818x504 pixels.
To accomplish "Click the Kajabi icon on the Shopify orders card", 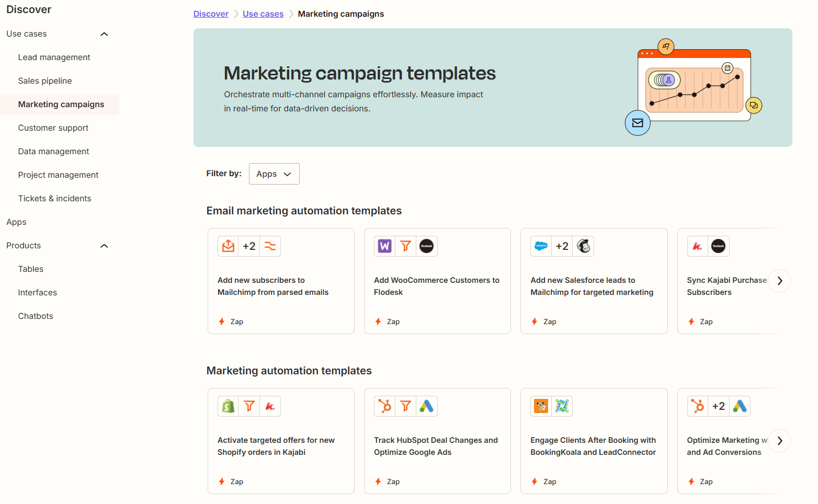I will tap(270, 406).
